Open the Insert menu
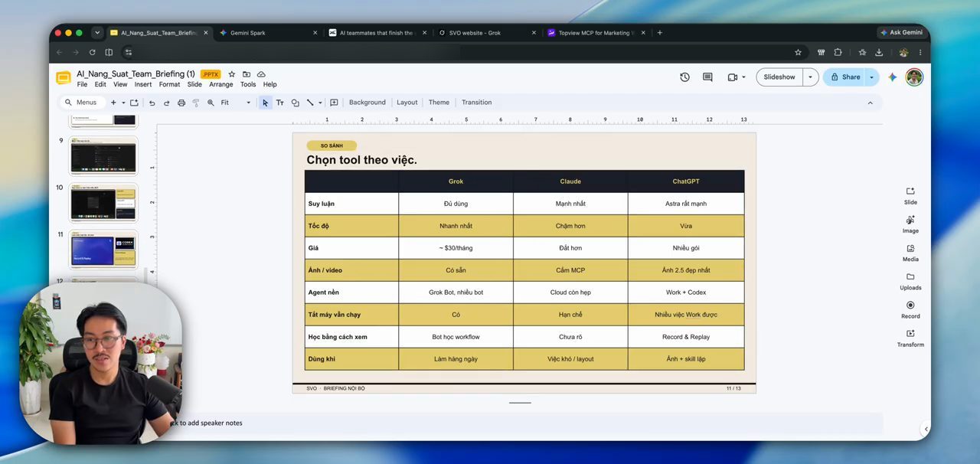 coord(143,84)
